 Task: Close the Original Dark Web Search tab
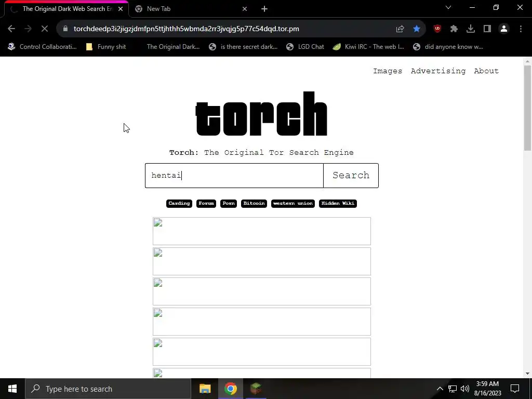[121, 9]
